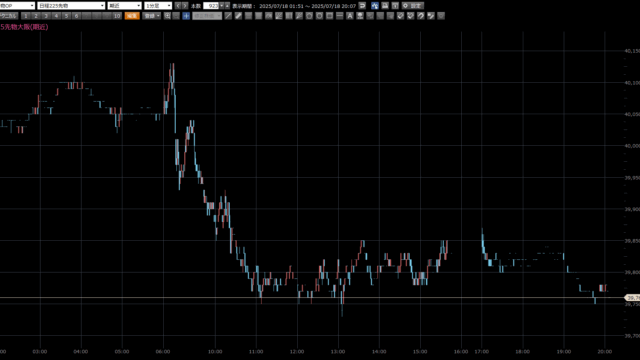Show previous period with left arrow
This screenshot has width=640, height=360.
click(178, 6)
